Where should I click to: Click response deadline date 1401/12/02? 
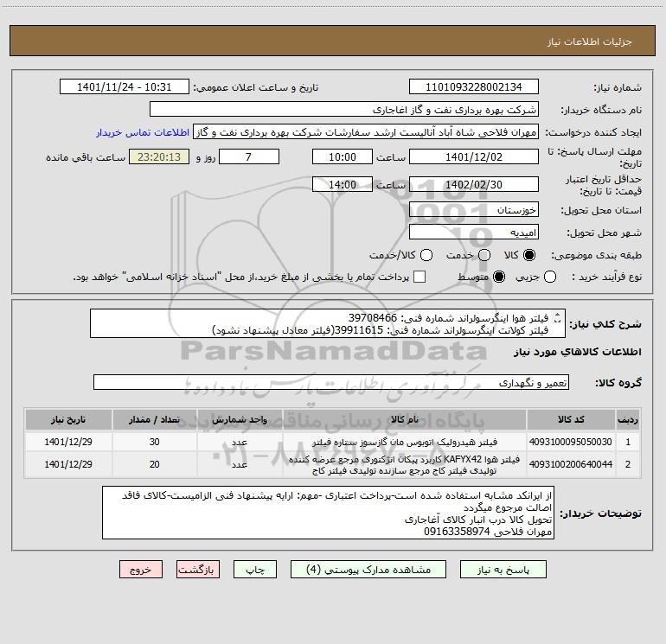point(474,156)
